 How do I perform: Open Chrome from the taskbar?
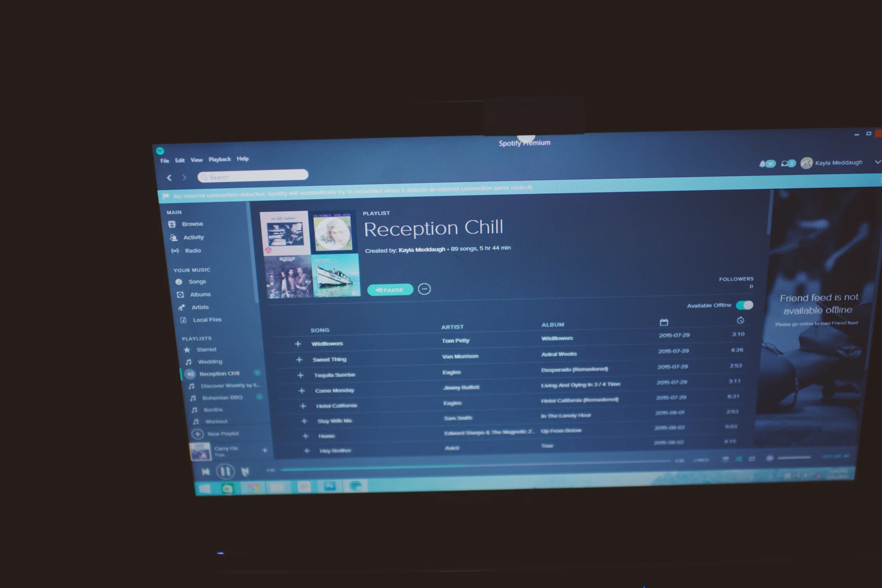[254, 488]
